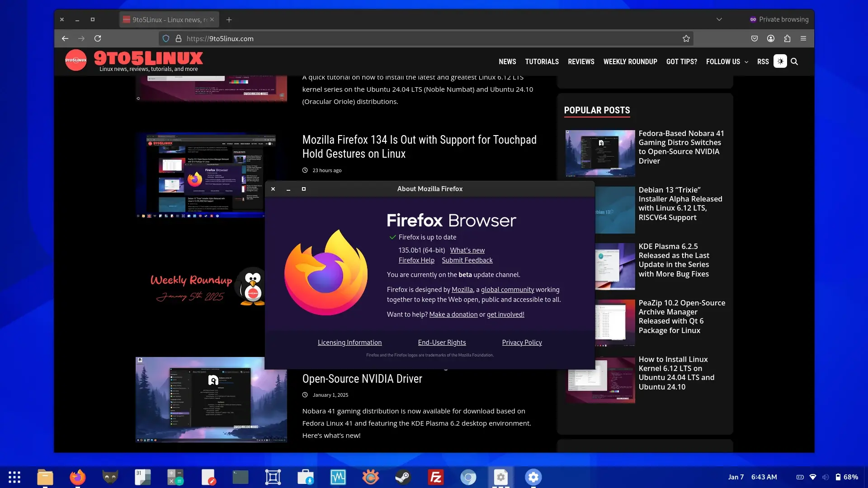Click the site search magnifier icon
The image size is (868, 488).
(794, 61)
